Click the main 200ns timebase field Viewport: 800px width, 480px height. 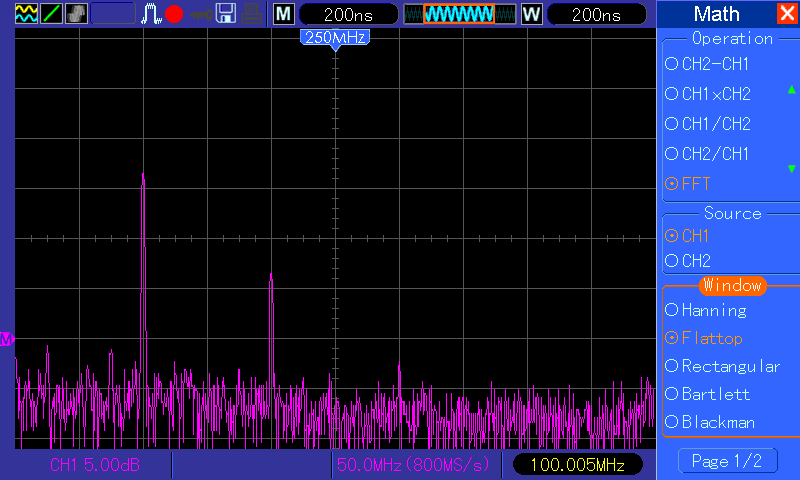click(348, 14)
